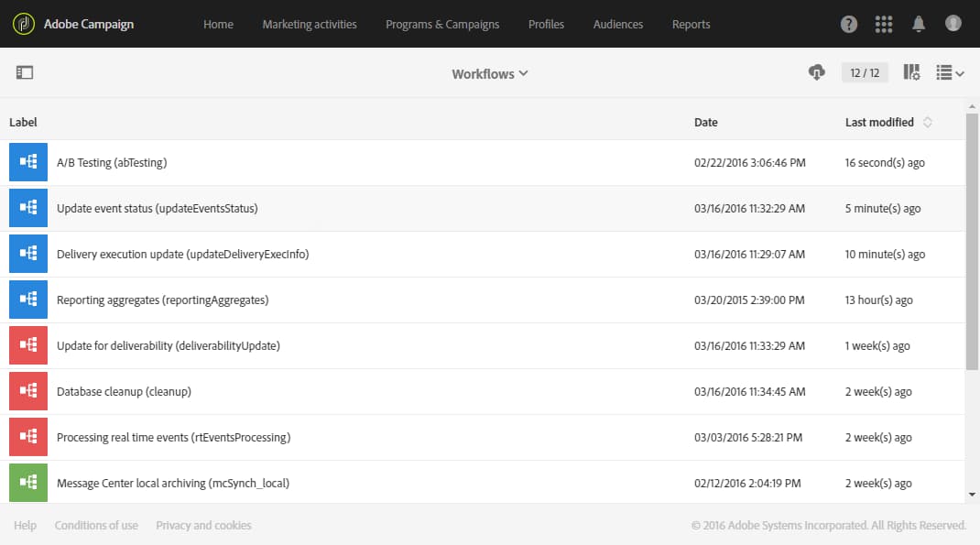
Task: Open Privacy and cookies
Action: (203, 525)
